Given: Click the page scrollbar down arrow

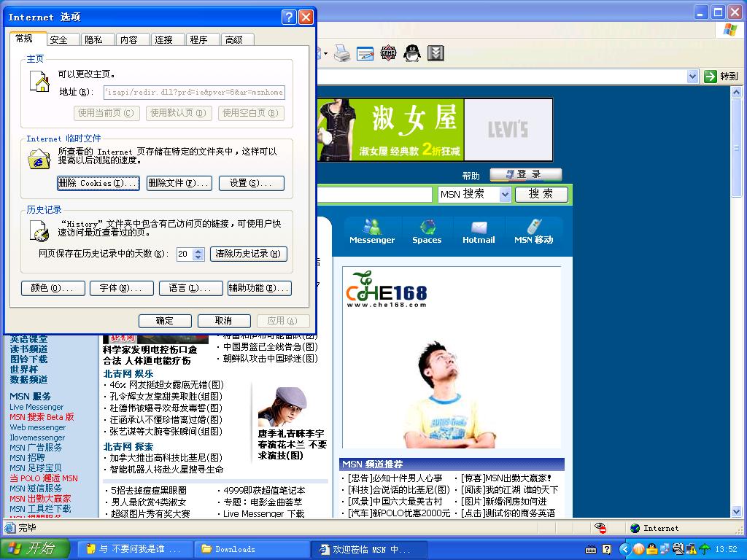Looking at the screenshot, I should 737,512.
